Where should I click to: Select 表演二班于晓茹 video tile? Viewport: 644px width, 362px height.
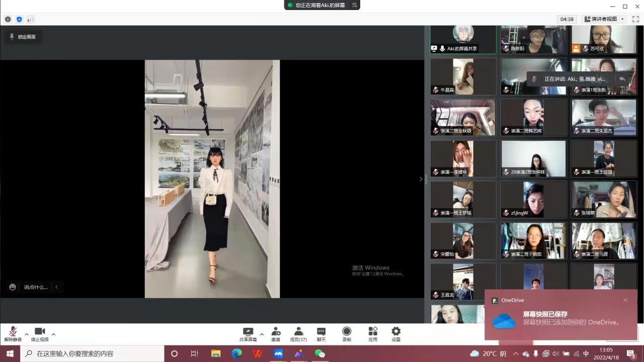(x=533, y=241)
